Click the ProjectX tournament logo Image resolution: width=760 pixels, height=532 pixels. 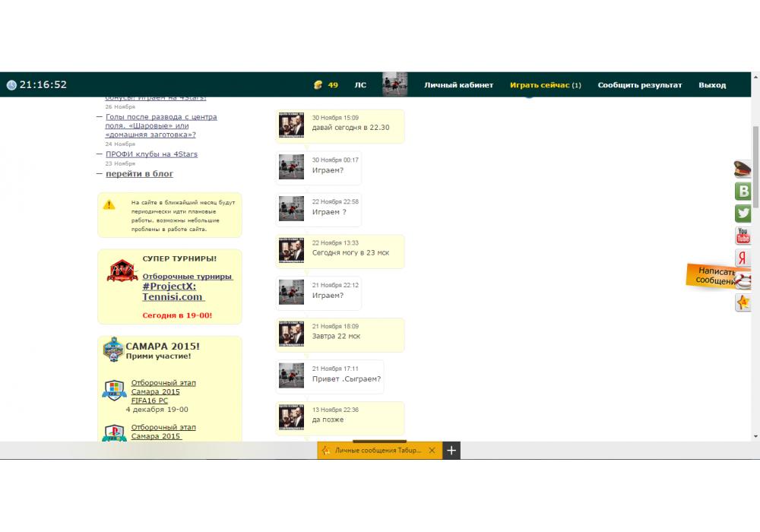[x=122, y=271]
